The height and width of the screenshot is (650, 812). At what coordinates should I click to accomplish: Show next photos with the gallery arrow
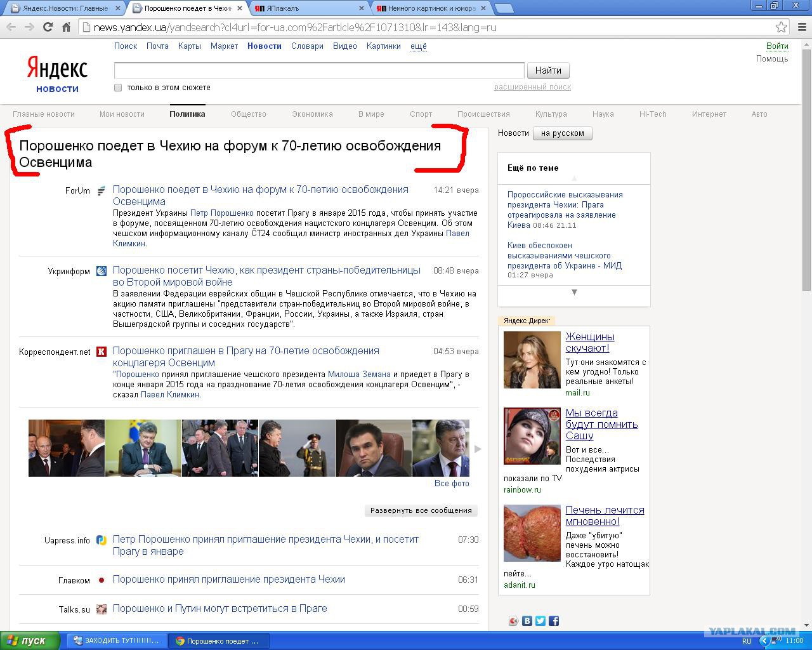[478, 449]
